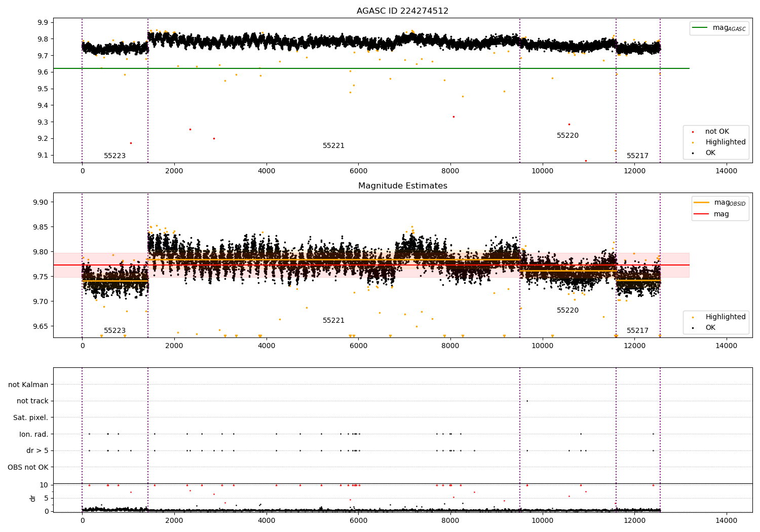The image size is (760, 532).
Task: Click obsid label 55221 in Magnitude Estimates plot
Action: click(x=333, y=321)
